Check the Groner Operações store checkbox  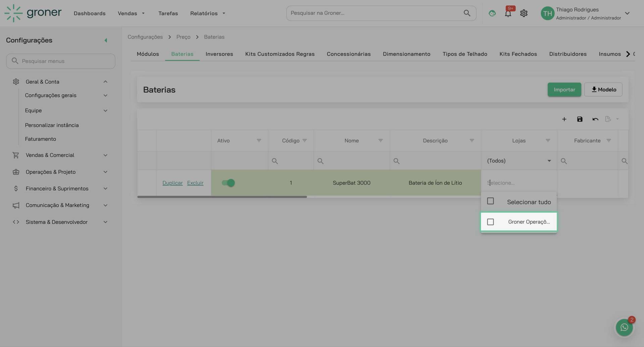tap(490, 222)
